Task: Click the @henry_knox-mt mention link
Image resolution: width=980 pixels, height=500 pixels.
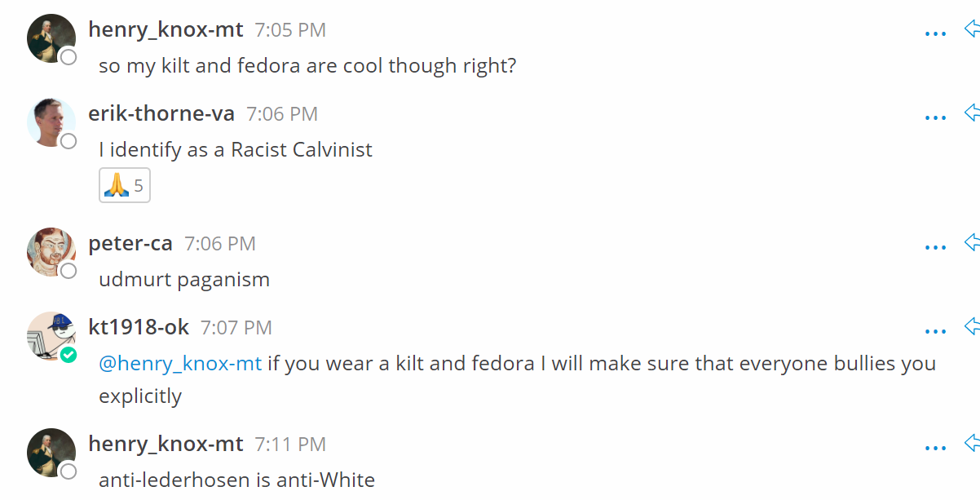Action: [180, 363]
